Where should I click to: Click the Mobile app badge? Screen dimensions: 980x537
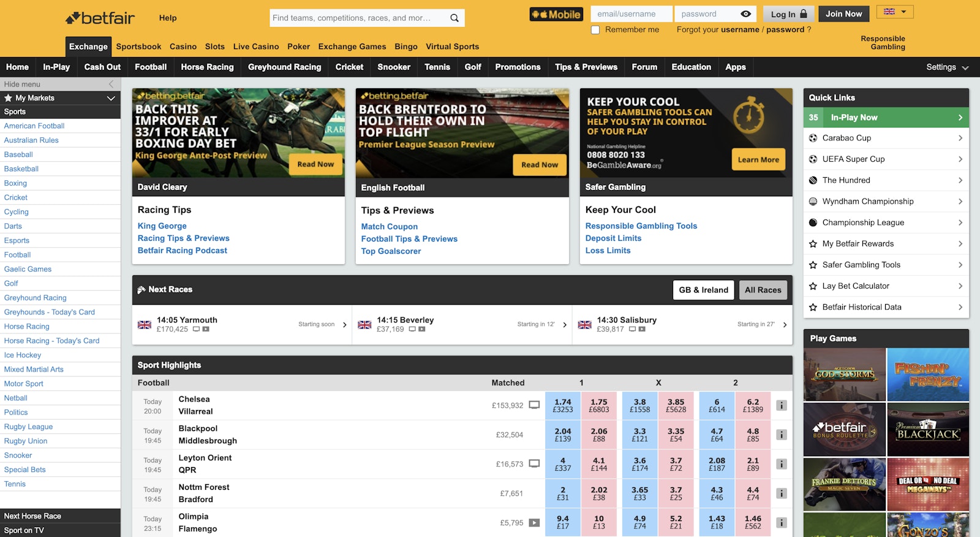[x=556, y=15]
